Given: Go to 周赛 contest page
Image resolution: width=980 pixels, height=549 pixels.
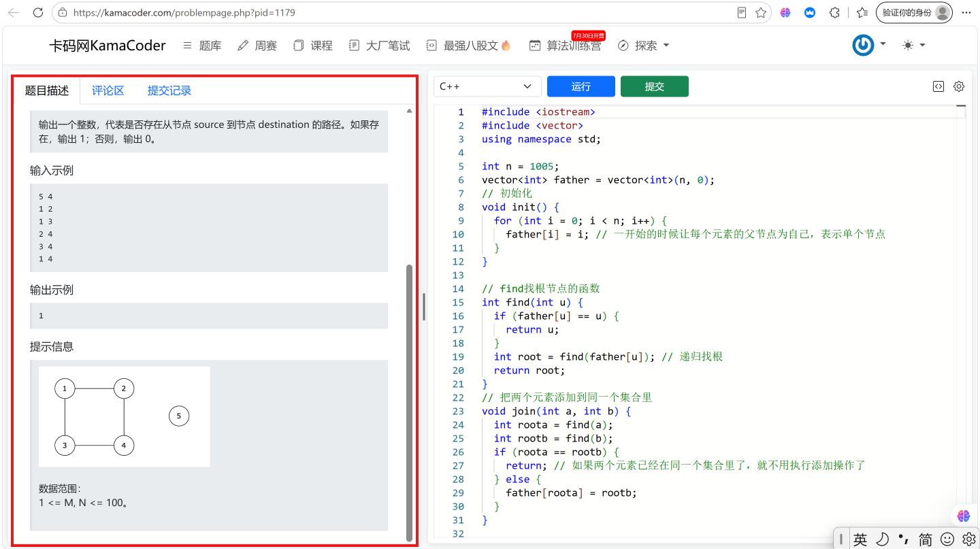Looking at the screenshot, I should pos(257,46).
